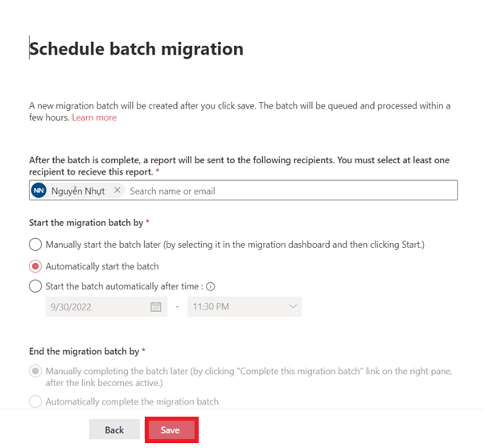Click the 9/30/2022 date field

coord(95,306)
